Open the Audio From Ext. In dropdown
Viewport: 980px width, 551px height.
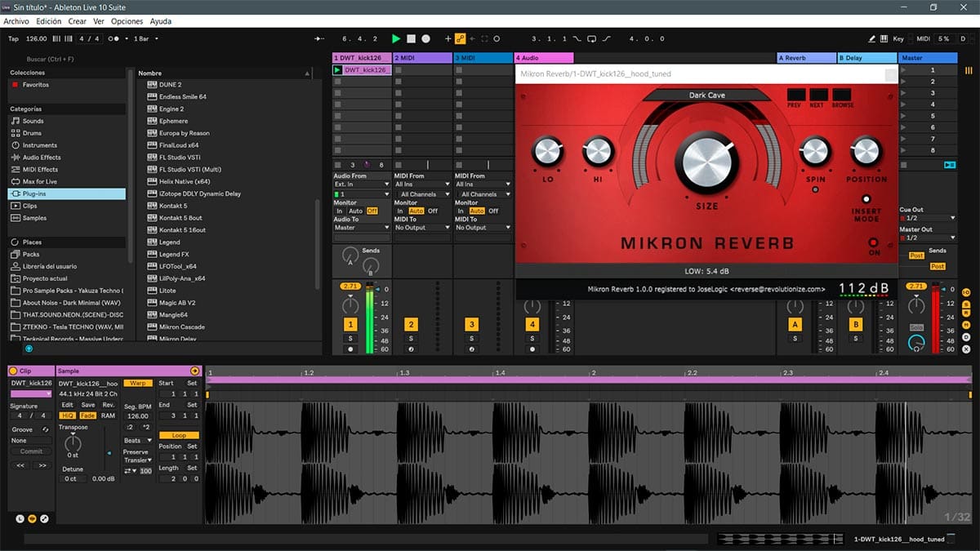click(x=361, y=184)
